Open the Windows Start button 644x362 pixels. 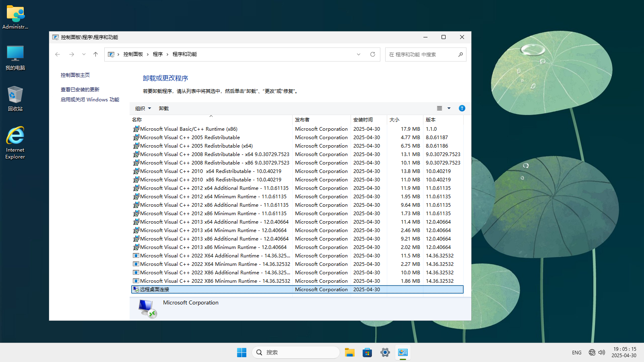pyautogui.click(x=242, y=353)
